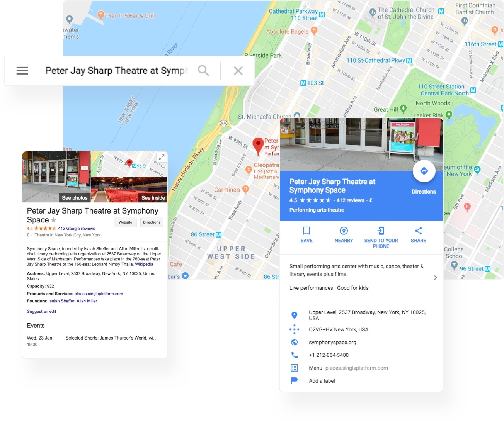Click the SAVE label

306,241
